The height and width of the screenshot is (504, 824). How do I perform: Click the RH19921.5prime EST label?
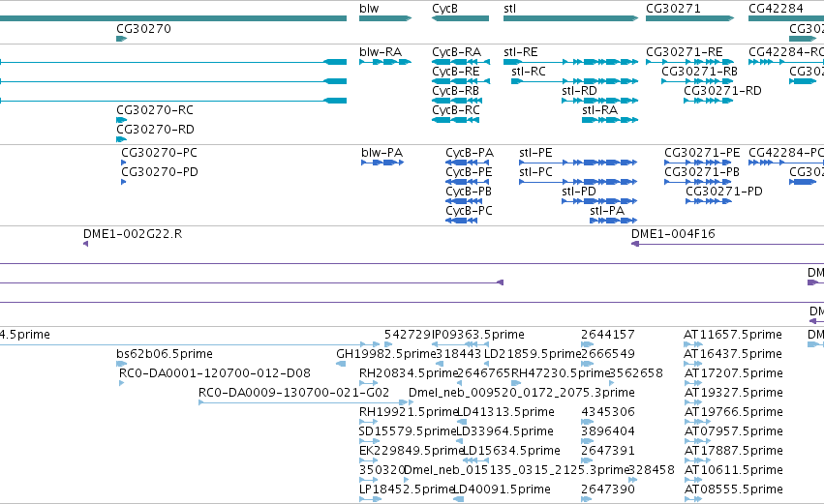click(409, 413)
